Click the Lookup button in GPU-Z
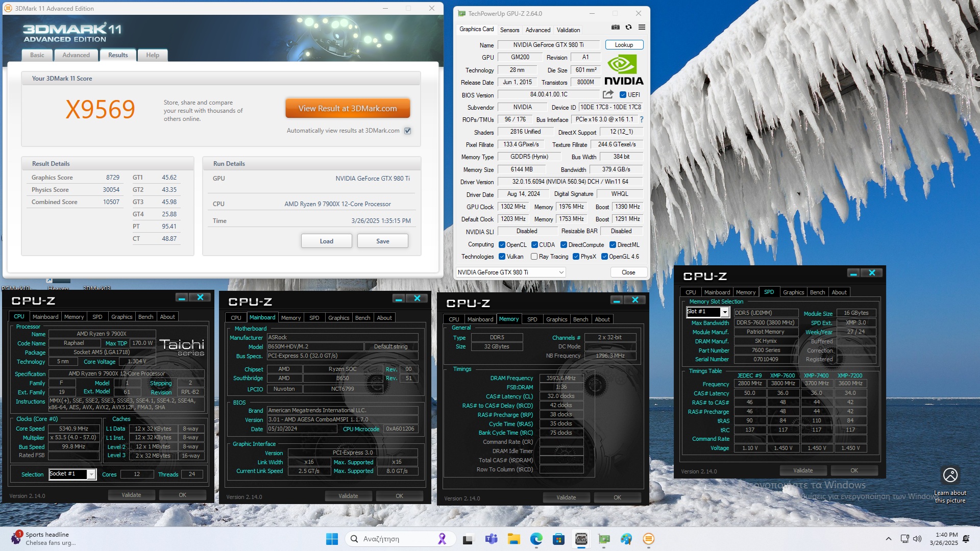 coord(624,45)
